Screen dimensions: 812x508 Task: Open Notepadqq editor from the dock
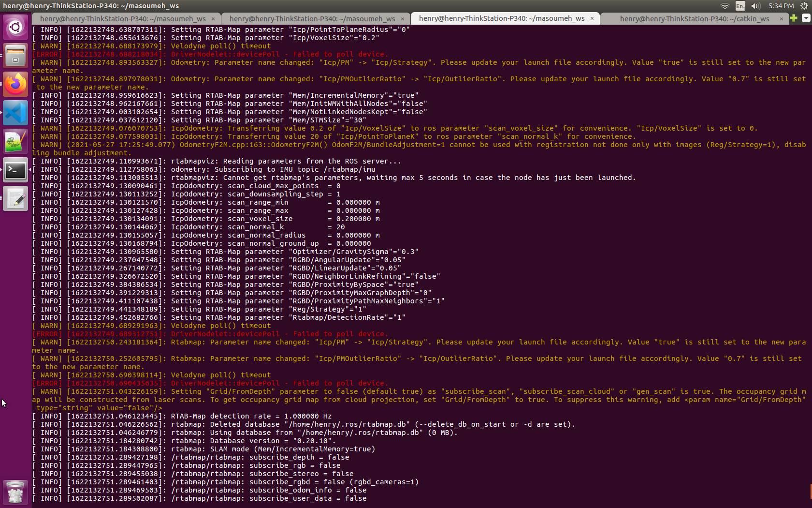15,142
